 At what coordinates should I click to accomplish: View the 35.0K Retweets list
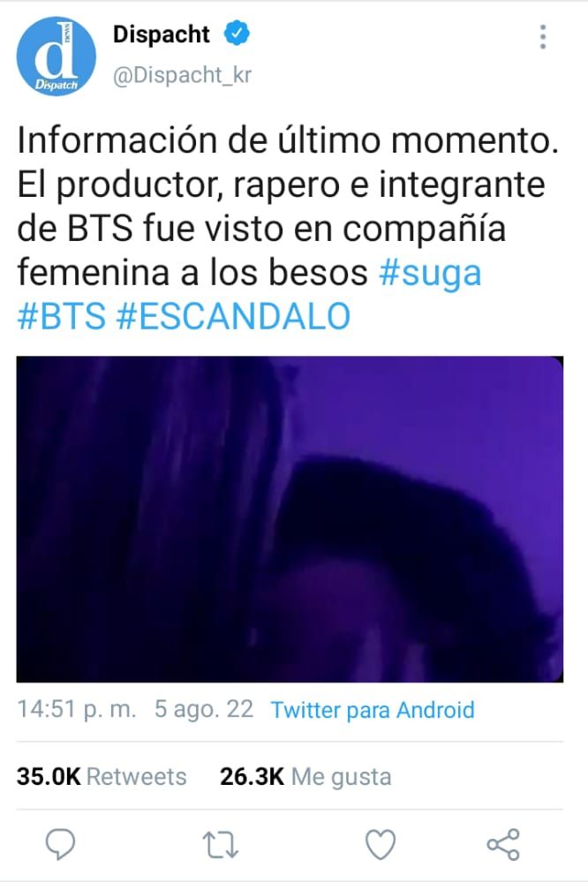(x=102, y=777)
